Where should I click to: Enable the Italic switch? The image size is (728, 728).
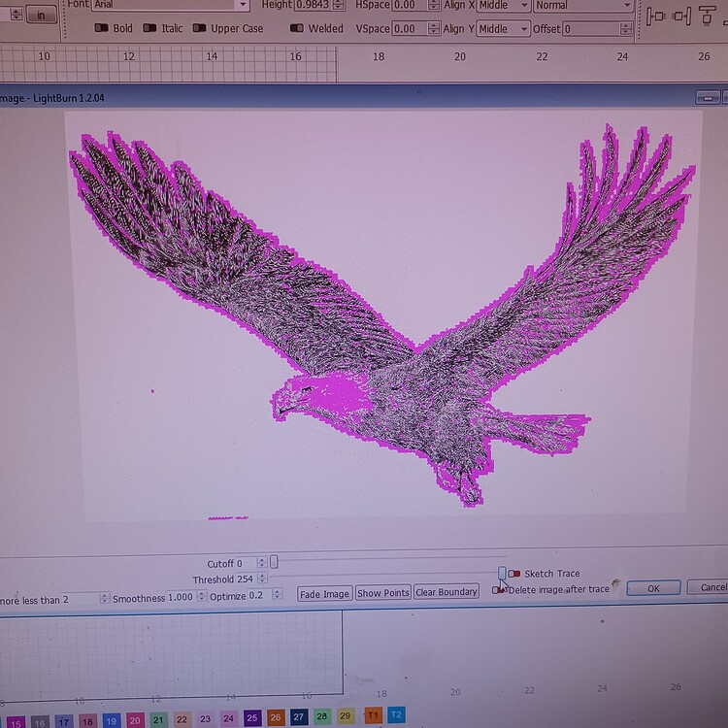point(149,28)
